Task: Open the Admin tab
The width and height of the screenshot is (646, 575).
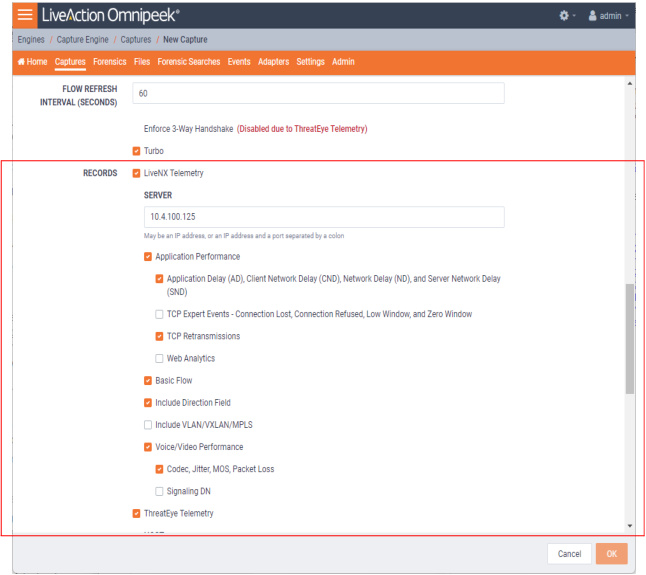Action: (x=343, y=62)
